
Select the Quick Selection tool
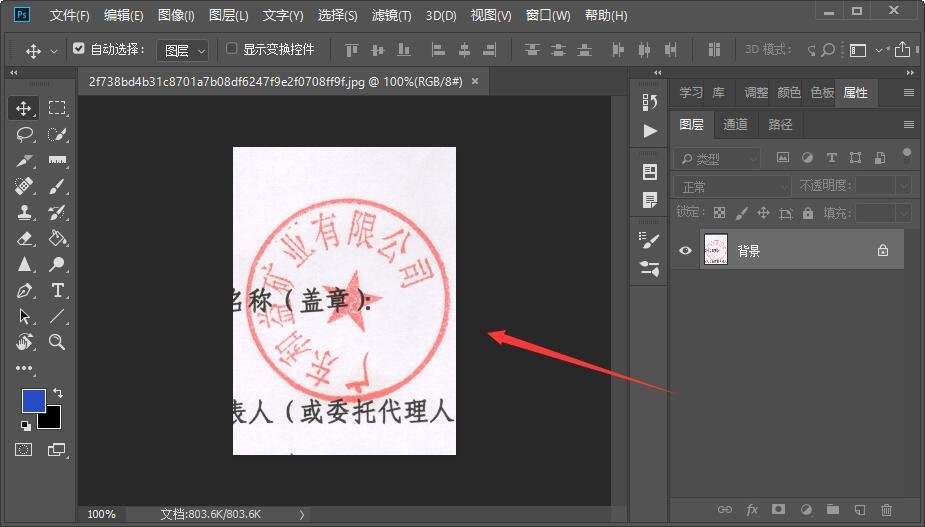coord(57,135)
